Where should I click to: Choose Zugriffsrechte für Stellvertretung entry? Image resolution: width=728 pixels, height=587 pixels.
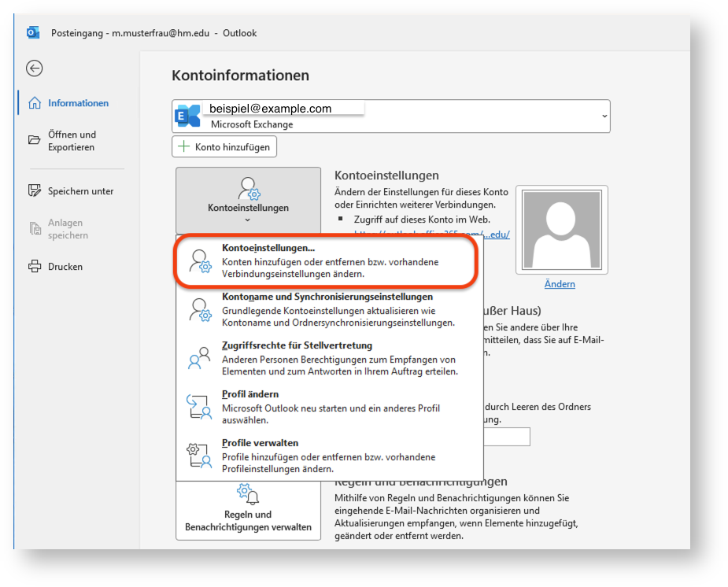point(330,358)
